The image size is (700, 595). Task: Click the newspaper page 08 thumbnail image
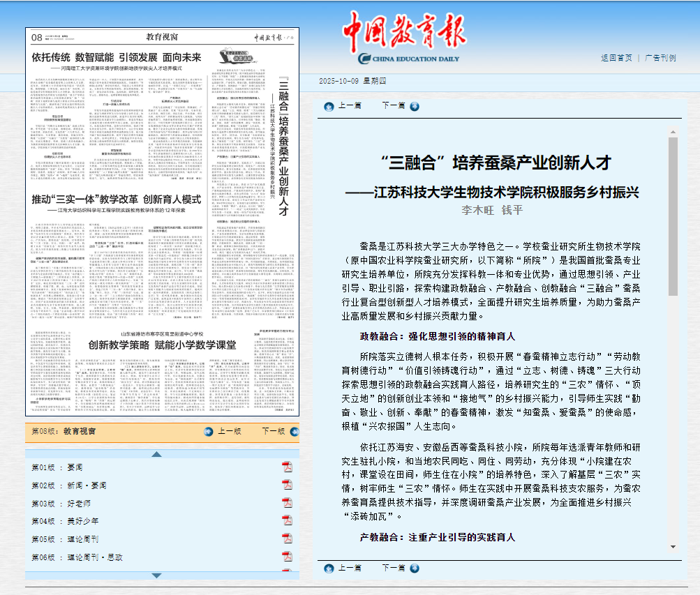[x=162, y=223]
